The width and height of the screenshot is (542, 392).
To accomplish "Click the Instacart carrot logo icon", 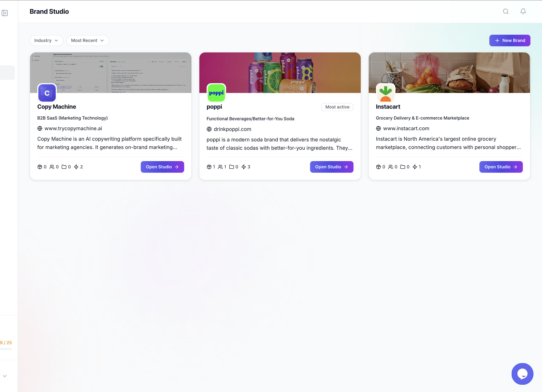I will (386, 93).
